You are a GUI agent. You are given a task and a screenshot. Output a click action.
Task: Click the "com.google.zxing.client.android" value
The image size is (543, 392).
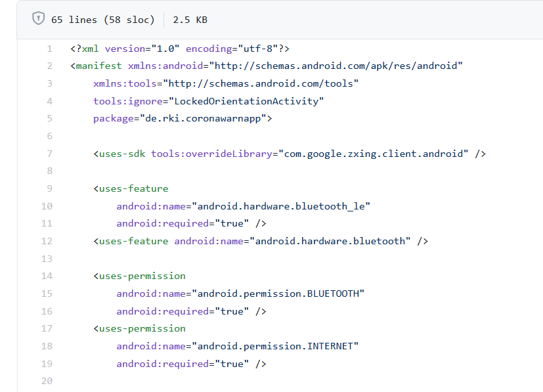coord(374,154)
